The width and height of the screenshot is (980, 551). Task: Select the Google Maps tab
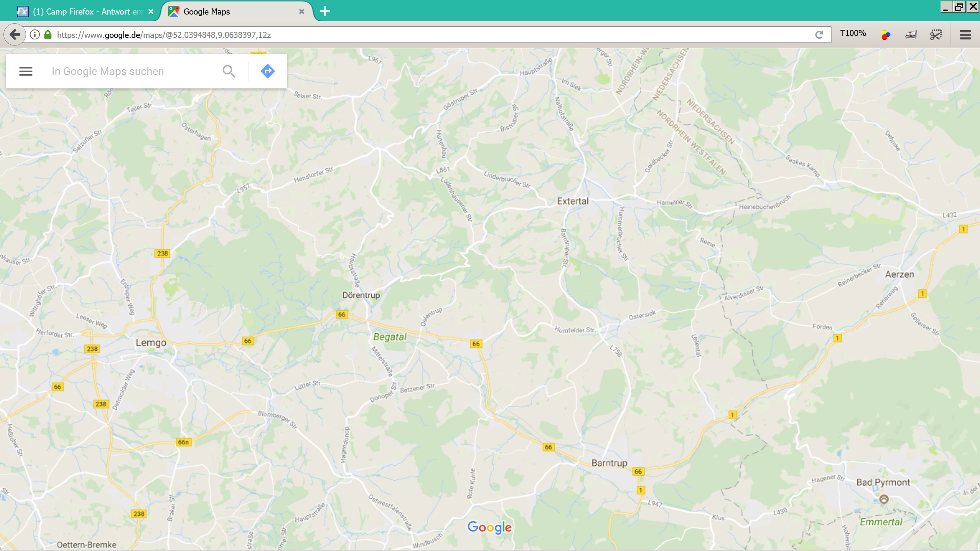tap(230, 11)
